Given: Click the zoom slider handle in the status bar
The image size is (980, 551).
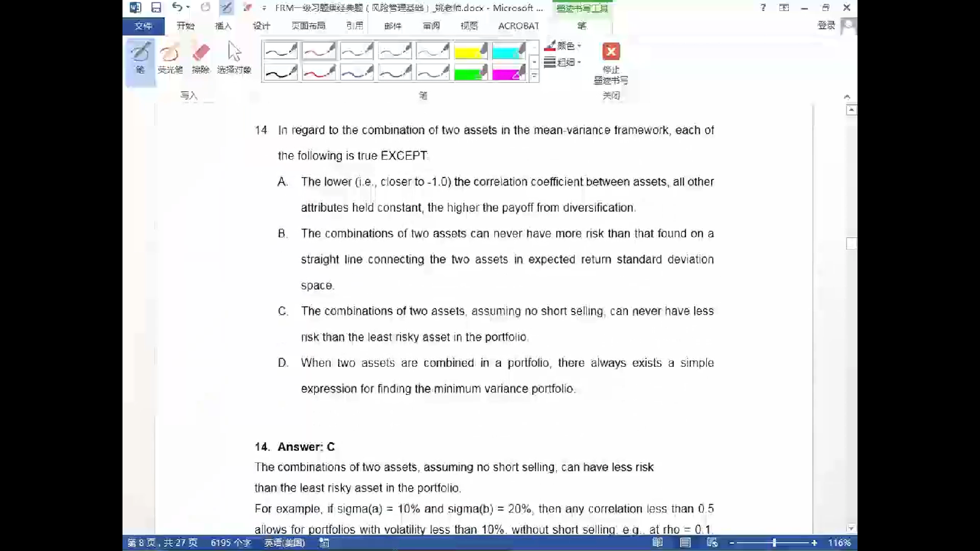Looking at the screenshot, I should pos(774,542).
